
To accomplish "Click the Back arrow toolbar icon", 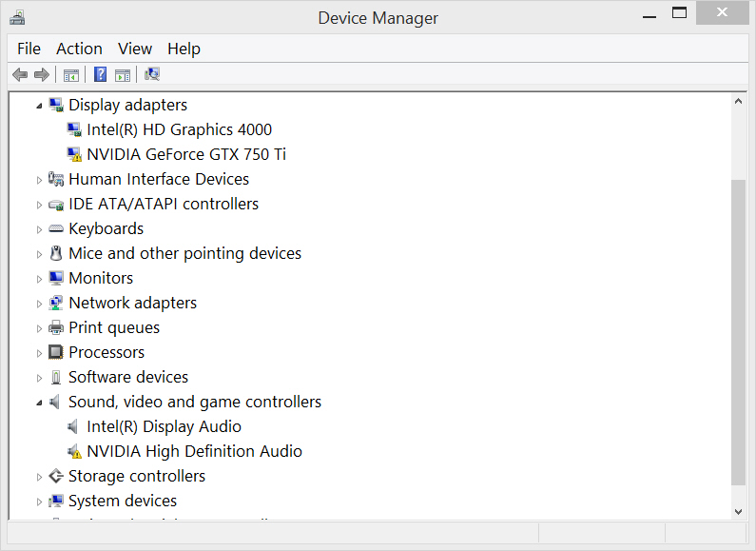I will click(x=20, y=75).
